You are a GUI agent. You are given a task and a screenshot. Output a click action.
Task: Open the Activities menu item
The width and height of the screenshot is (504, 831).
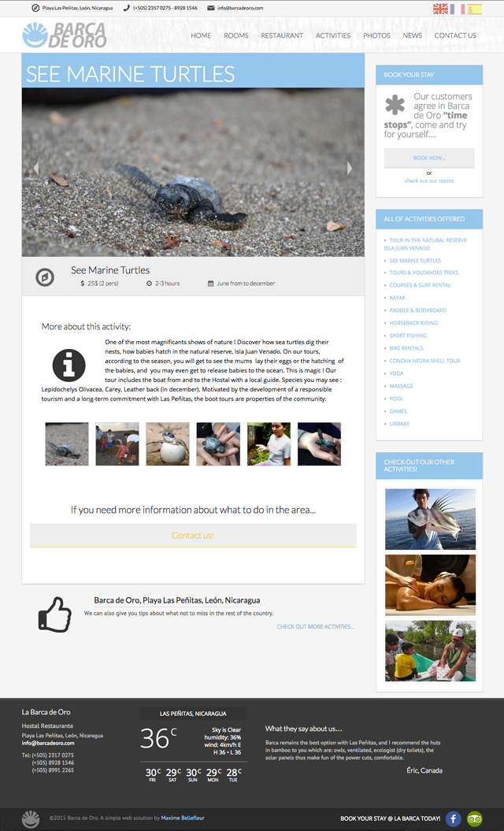click(x=333, y=35)
